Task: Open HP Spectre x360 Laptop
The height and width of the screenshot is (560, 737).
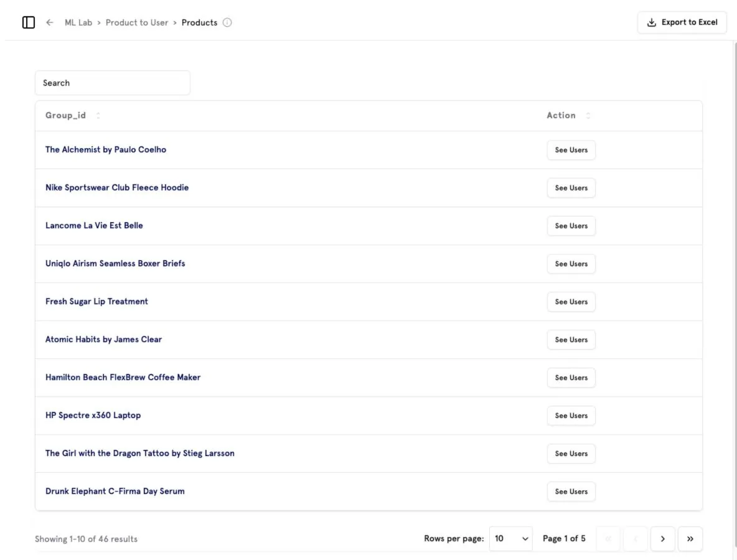Action: click(93, 415)
